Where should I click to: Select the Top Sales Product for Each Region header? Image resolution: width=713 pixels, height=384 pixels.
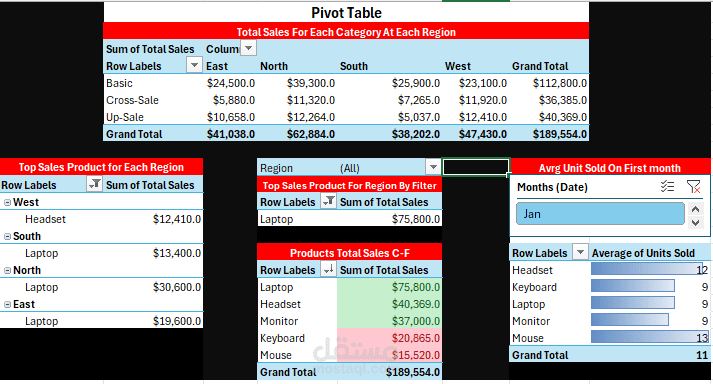pyautogui.click(x=101, y=167)
